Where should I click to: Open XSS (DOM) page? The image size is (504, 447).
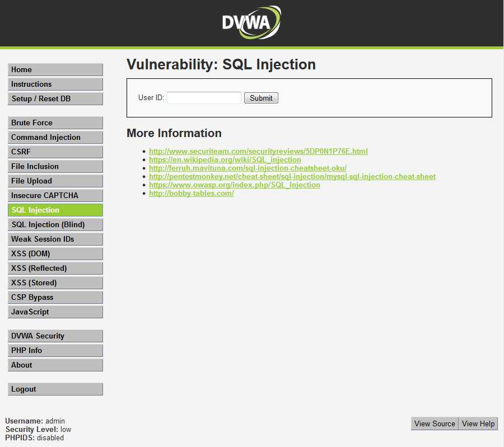point(55,253)
